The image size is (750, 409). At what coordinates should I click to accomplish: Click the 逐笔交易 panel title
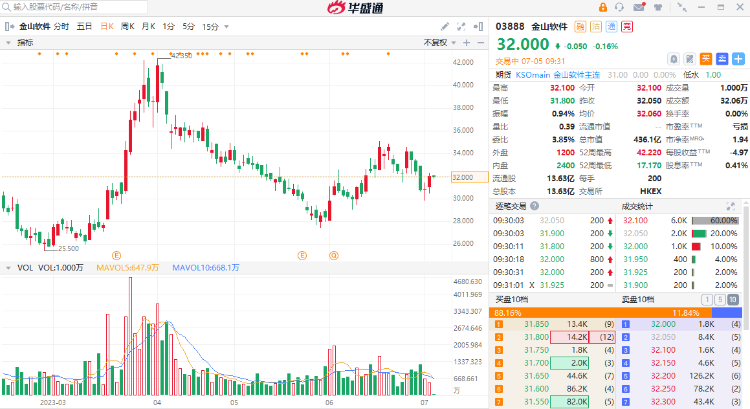pos(510,206)
